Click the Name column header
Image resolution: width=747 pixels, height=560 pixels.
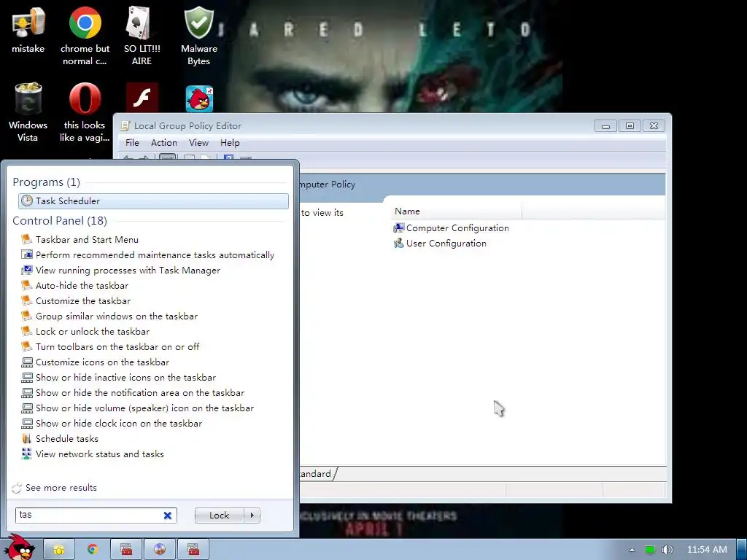(456, 211)
